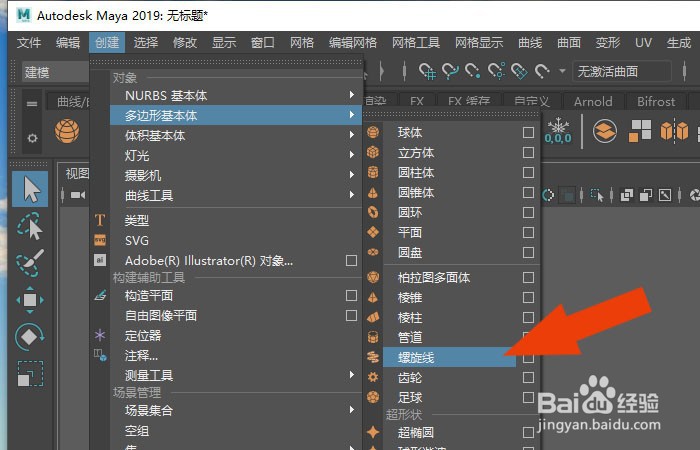The width and height of the screenshot is (700, 450).
Task: Open the 编辑 menu
Action: [x=68, y=43]
